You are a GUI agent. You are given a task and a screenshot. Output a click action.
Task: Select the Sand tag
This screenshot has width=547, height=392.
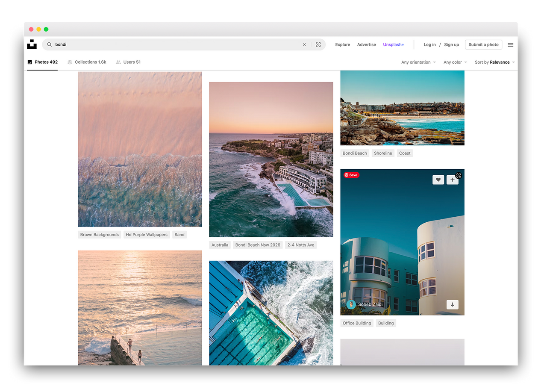179,235
